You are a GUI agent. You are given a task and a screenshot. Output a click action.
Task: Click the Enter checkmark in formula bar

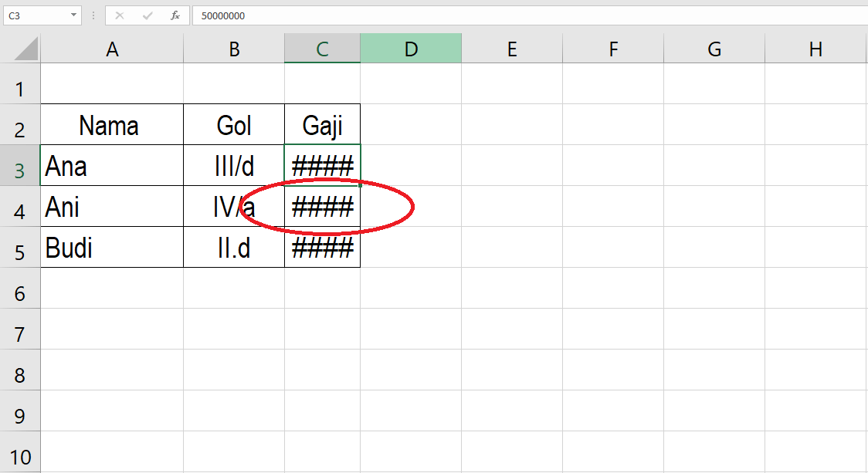[x=147, y=15]
